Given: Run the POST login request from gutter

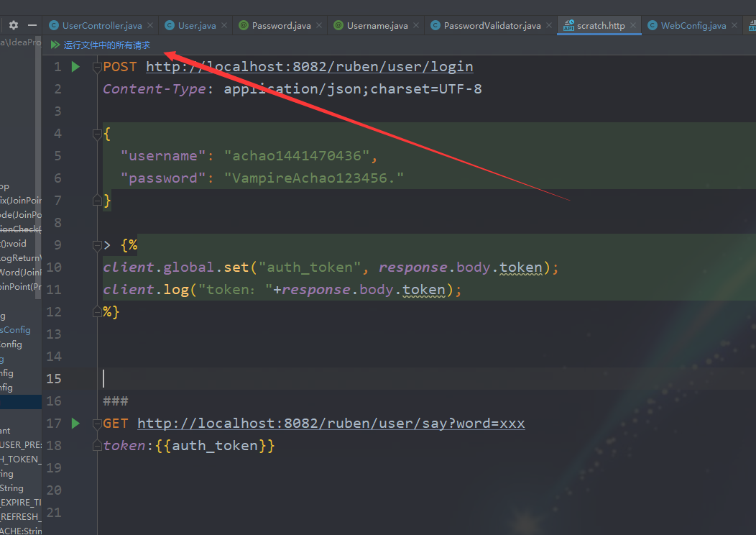Looking at the screenshot, I should point(75,67).
